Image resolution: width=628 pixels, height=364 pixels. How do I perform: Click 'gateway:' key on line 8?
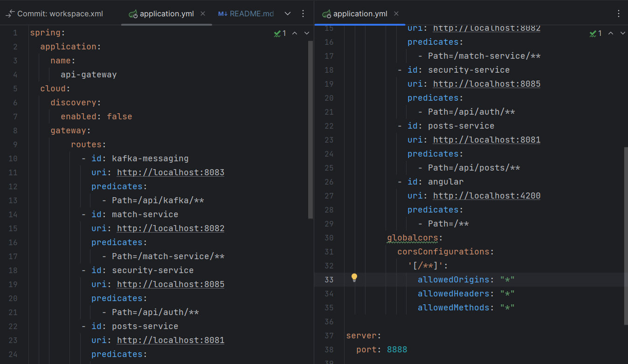(71, 130)
